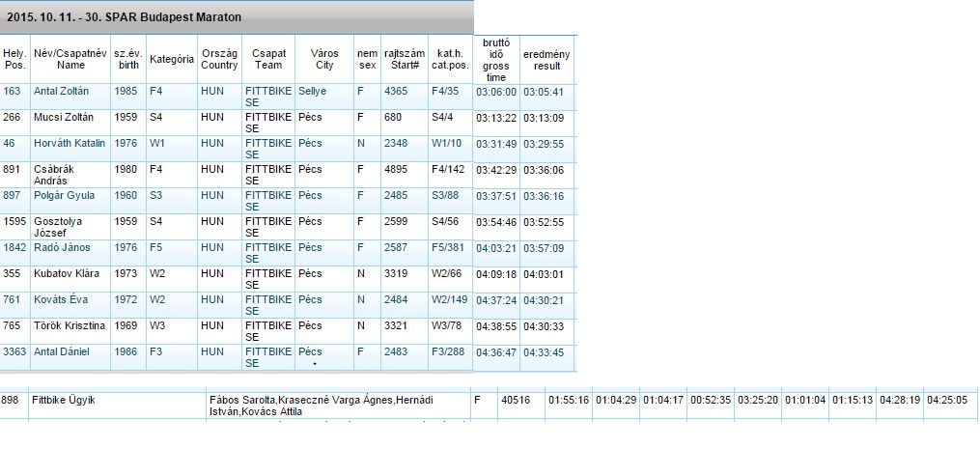This screenshot has width=980, height=476.
Task: Click the 'Ország Country' column header
Action: 219,60
